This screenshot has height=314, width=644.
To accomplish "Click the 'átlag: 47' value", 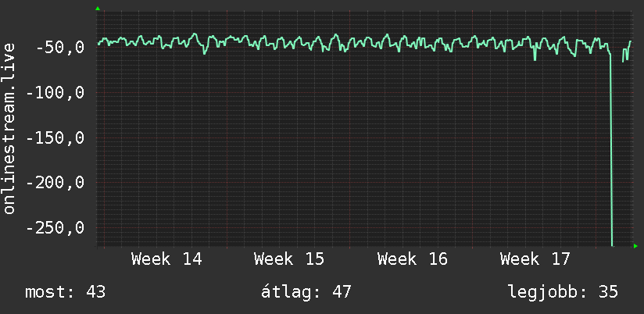I will (306, 292).
